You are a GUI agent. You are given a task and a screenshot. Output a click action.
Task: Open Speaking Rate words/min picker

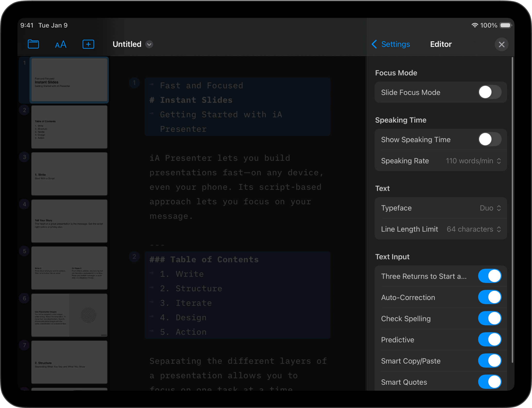473,161
